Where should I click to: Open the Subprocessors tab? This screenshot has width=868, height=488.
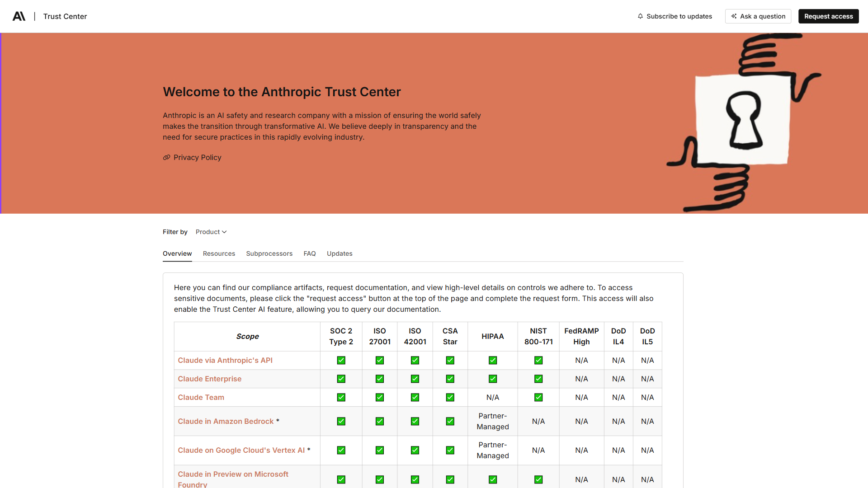pos(269,253)
